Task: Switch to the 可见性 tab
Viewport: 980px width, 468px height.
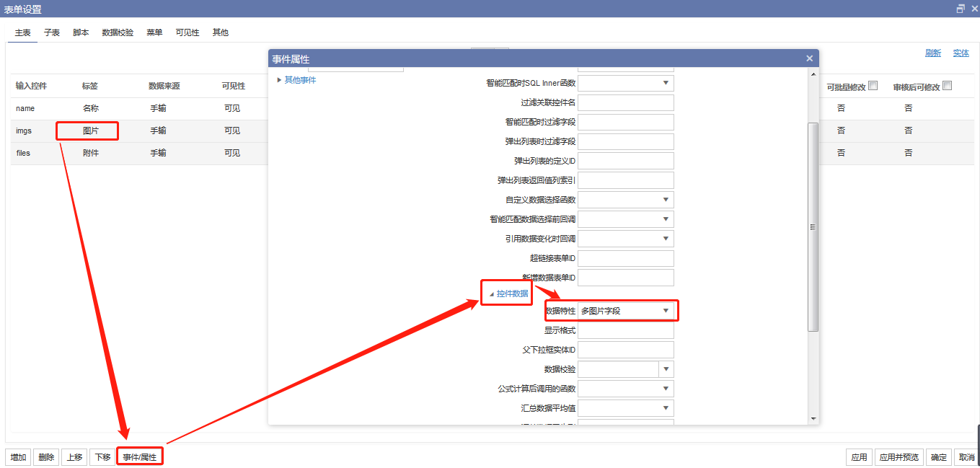Action: point(187,32)
